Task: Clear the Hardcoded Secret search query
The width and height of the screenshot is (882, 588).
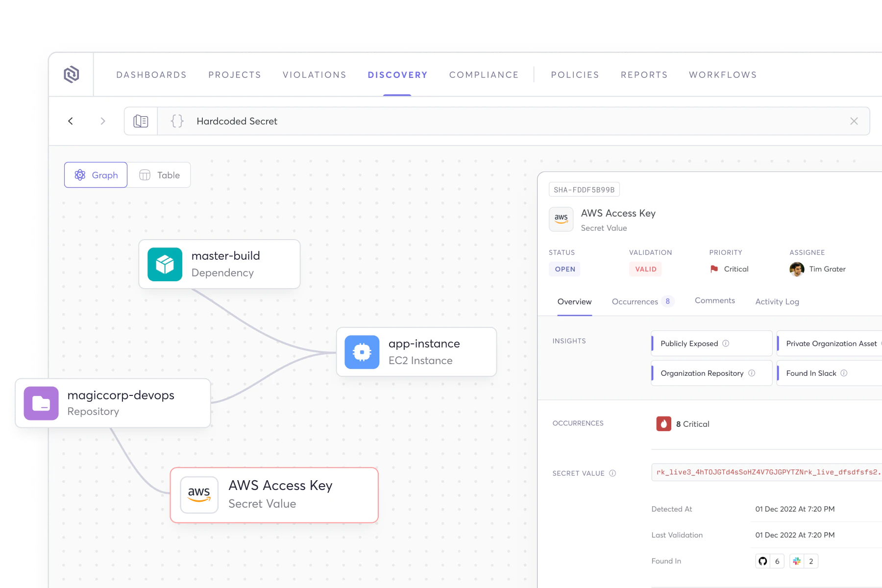Action: click(854, 121)
